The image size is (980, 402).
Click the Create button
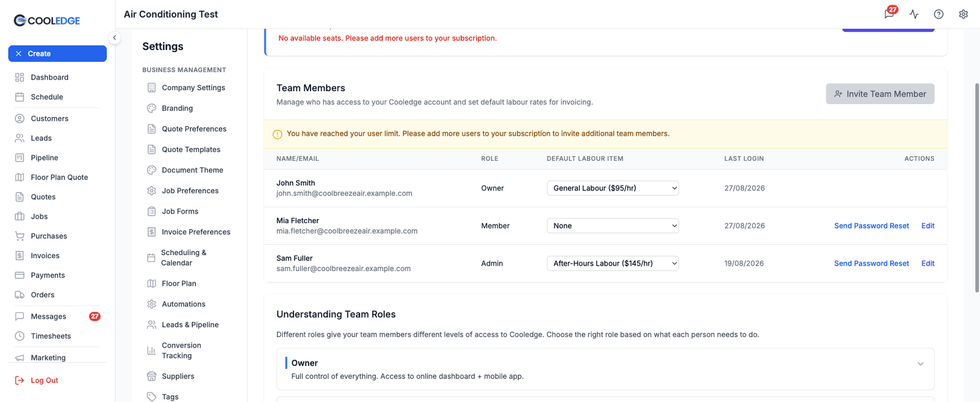pos(57,54)
